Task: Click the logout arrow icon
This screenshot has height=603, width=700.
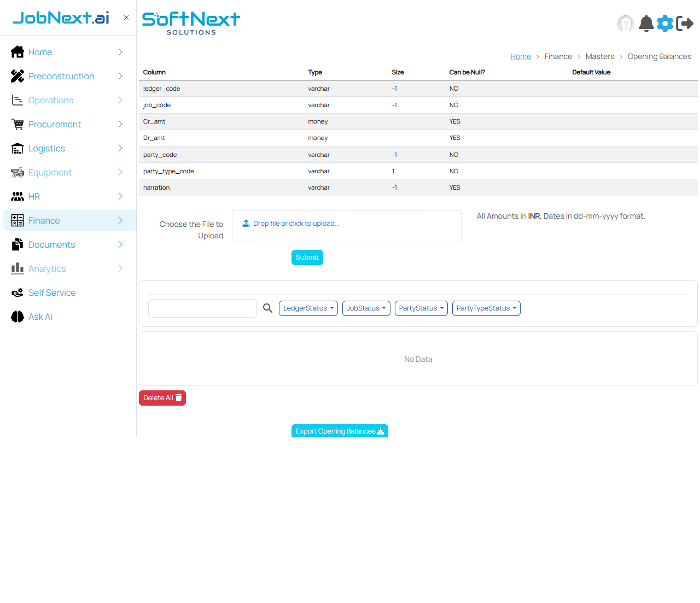Action: click(x=685, y=24)
